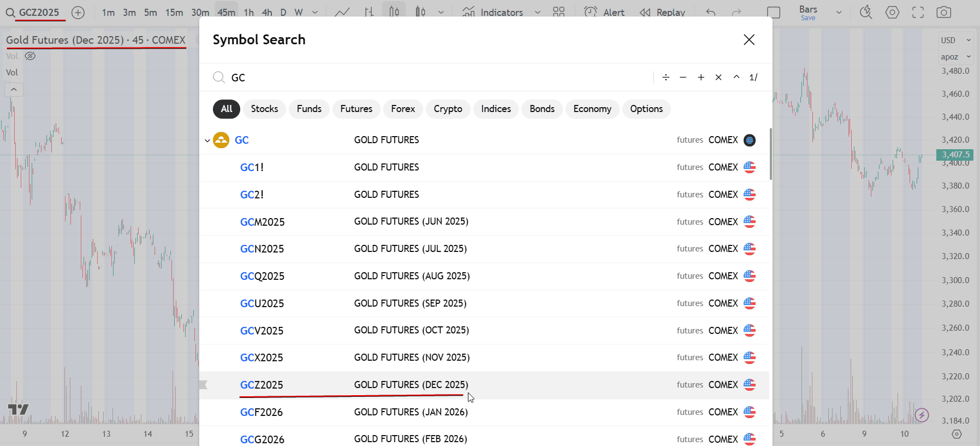Viewport: 980px width, 446px height.
Task: Select the candlestick chart type icon
Action: click(394, 12)
